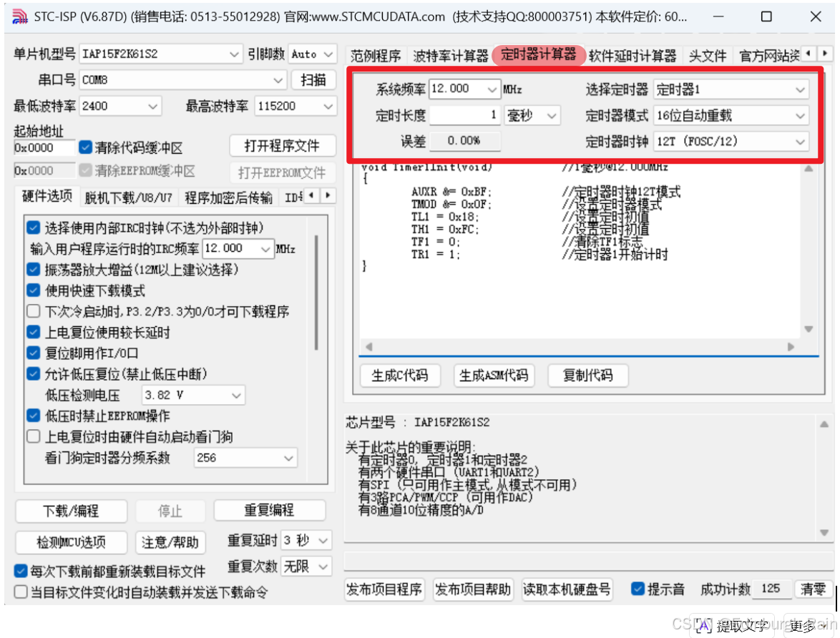
Task: Open IRC频率 12.000 dropdown in hardware options
Action: (238, 248)
